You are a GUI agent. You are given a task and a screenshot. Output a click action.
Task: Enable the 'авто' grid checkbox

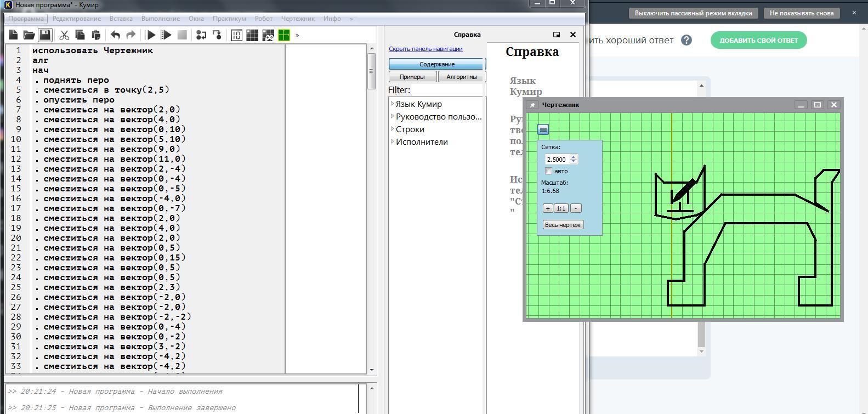[x=549, y=171]
